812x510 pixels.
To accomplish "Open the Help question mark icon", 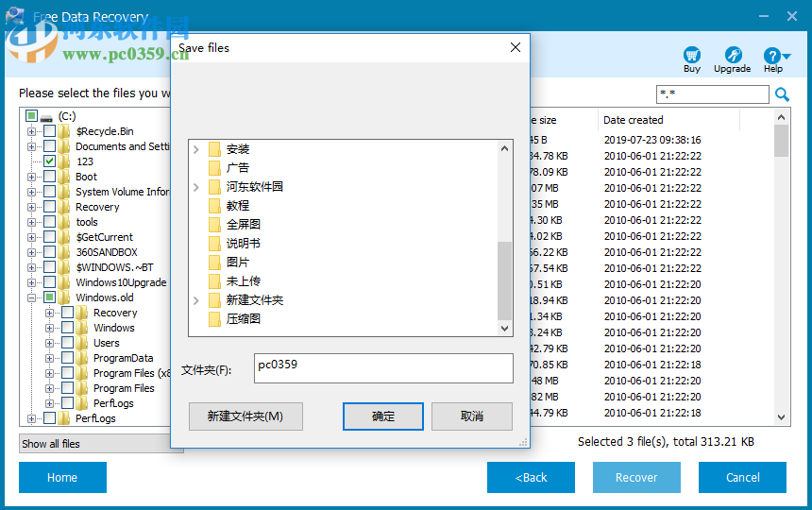I will pos(771,56).
